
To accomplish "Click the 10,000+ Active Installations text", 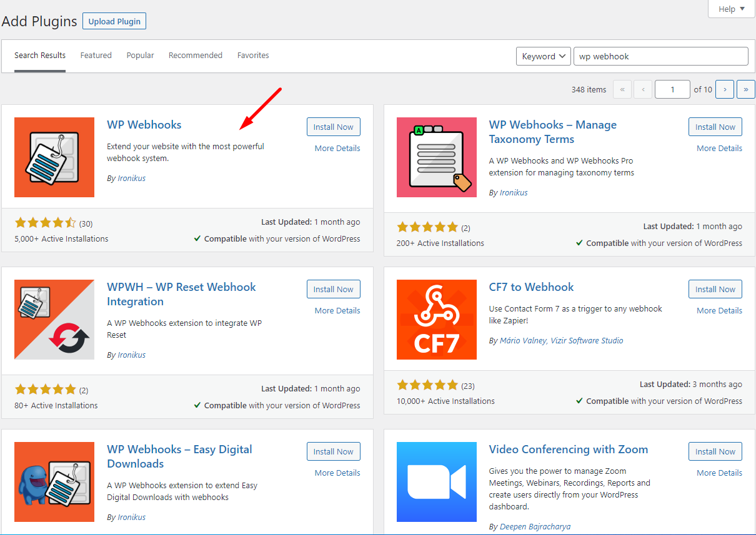I will [445, 401].
